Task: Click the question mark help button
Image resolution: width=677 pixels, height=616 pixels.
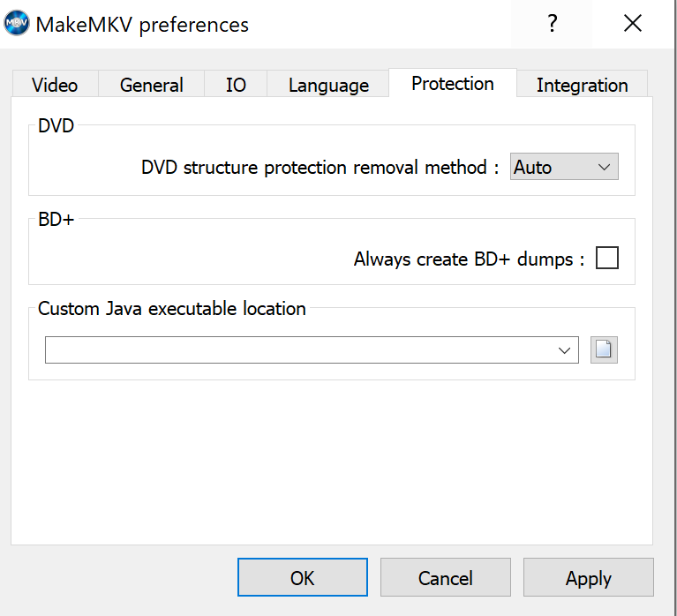Action: click(x=553, y=24)
